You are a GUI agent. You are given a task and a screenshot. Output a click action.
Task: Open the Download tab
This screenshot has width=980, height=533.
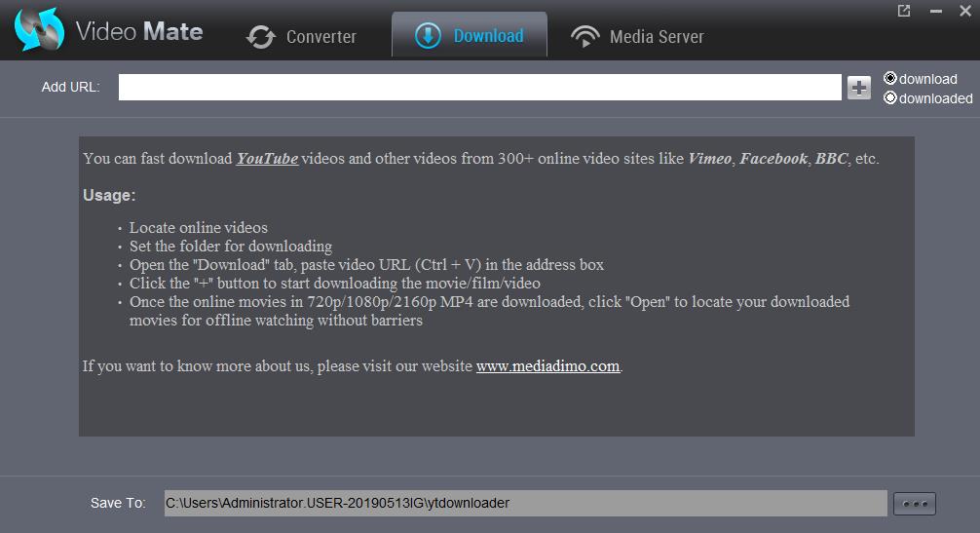pos(470,36)
